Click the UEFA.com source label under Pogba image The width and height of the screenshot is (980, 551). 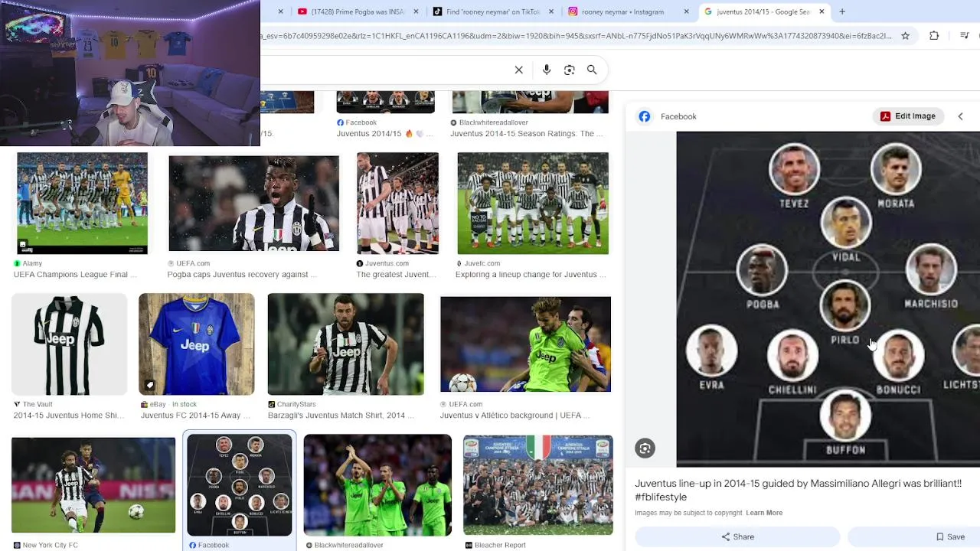[x=193, y=263]
